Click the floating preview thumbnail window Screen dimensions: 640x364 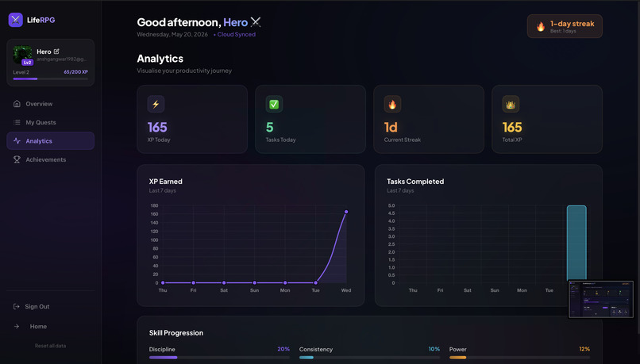601,299
